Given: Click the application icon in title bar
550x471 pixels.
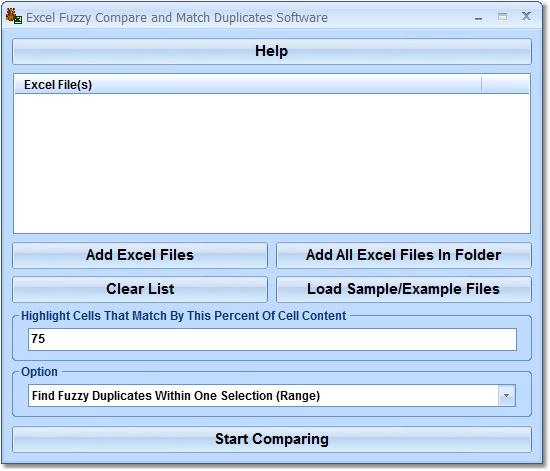Looking at the screenshot, I should (14, 16).
